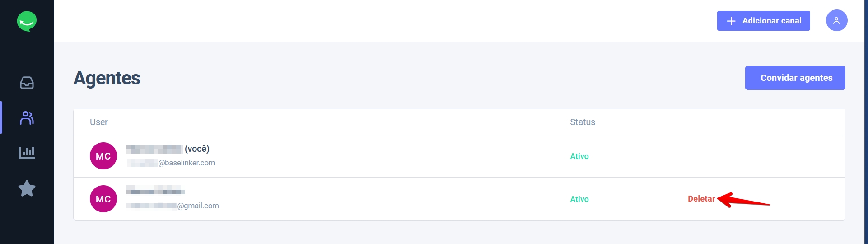Viewport: 868px width, 244px height.
Task: Click the @baselinker.com email address
Action: (171, 163)
